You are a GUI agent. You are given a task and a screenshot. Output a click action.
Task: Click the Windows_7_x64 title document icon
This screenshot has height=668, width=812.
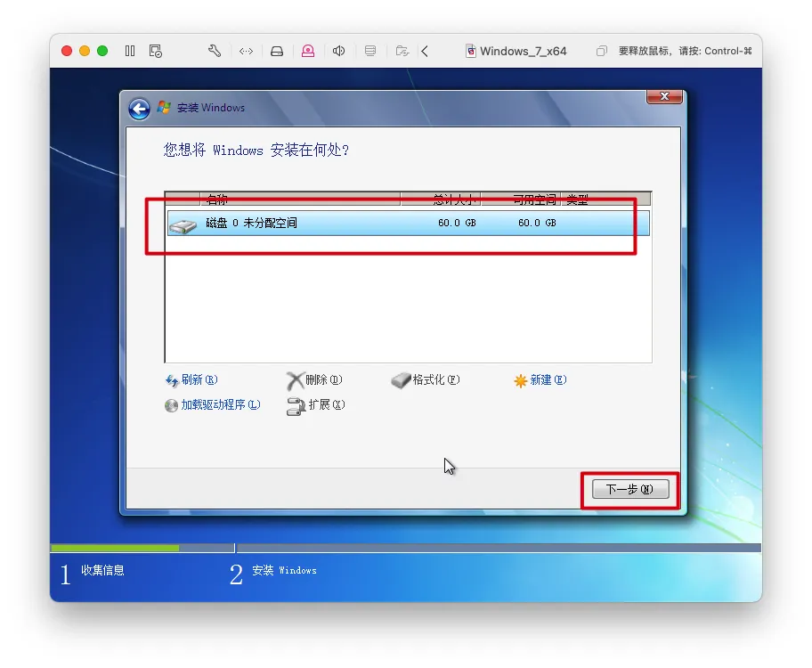[471, 51]
